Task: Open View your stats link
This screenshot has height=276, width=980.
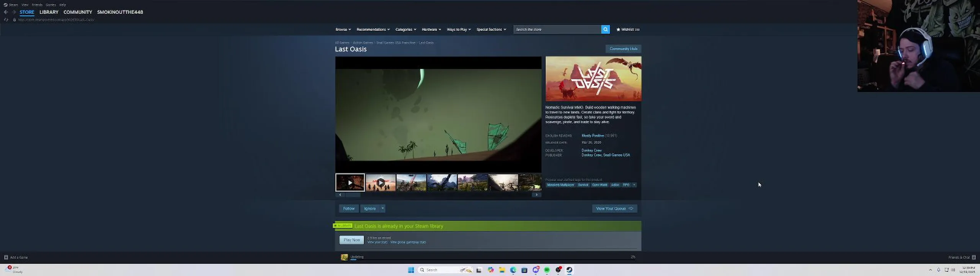Action: point(377,242)
